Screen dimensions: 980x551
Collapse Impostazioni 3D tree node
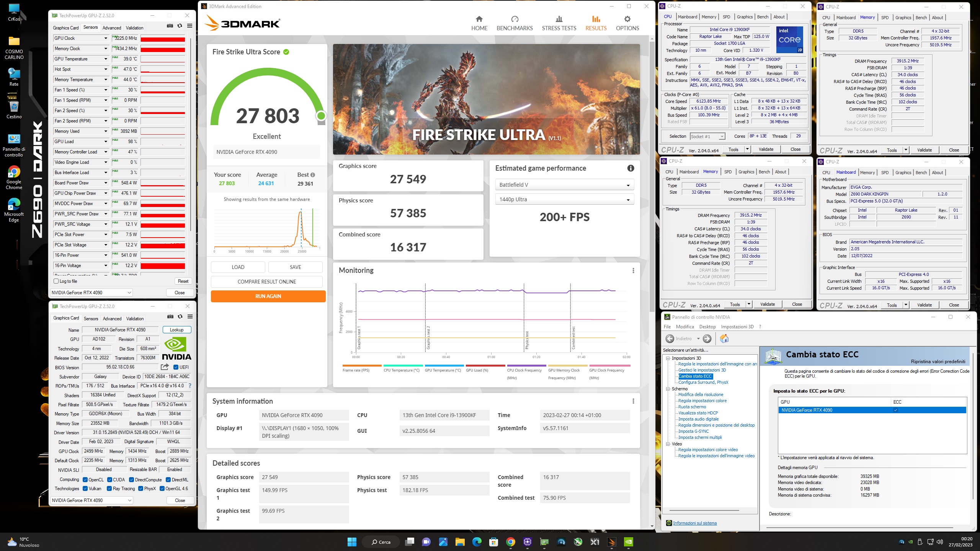point(668,359)
